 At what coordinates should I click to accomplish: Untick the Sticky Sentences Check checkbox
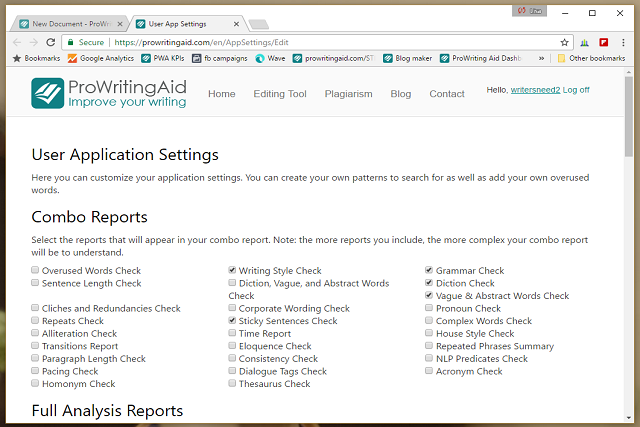click(x=232, y=321)
